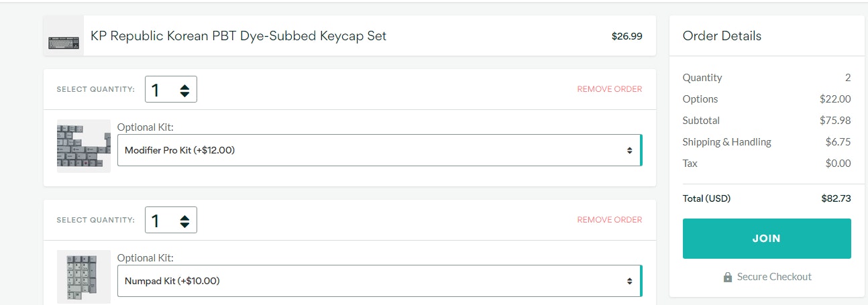Screen dimensions: 868x305
Task: Click the Modifier Pro Kit keycaps thumbnail
Action: pos(84,146)
